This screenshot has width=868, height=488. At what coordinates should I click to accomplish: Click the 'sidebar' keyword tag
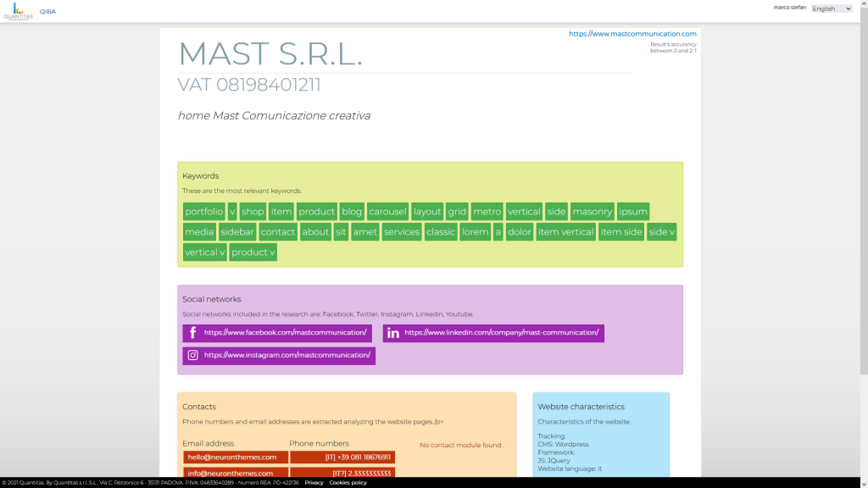coord(237,232)
